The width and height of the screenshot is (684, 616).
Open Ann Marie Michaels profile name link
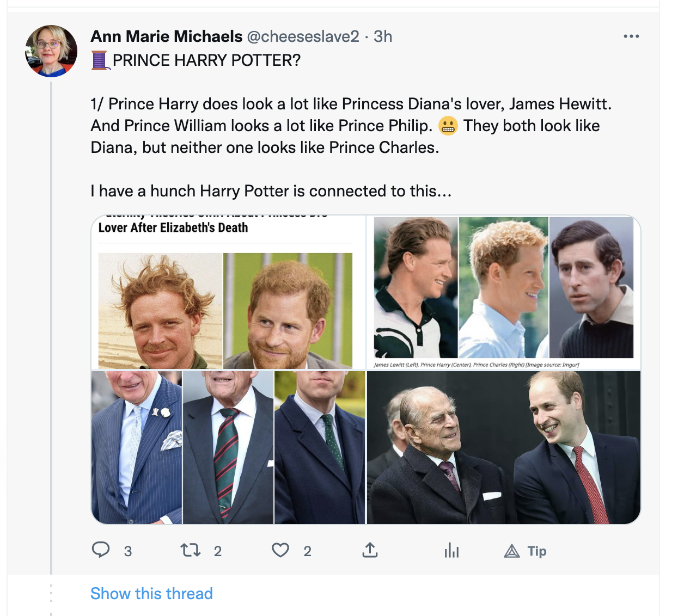click(167, 36)
